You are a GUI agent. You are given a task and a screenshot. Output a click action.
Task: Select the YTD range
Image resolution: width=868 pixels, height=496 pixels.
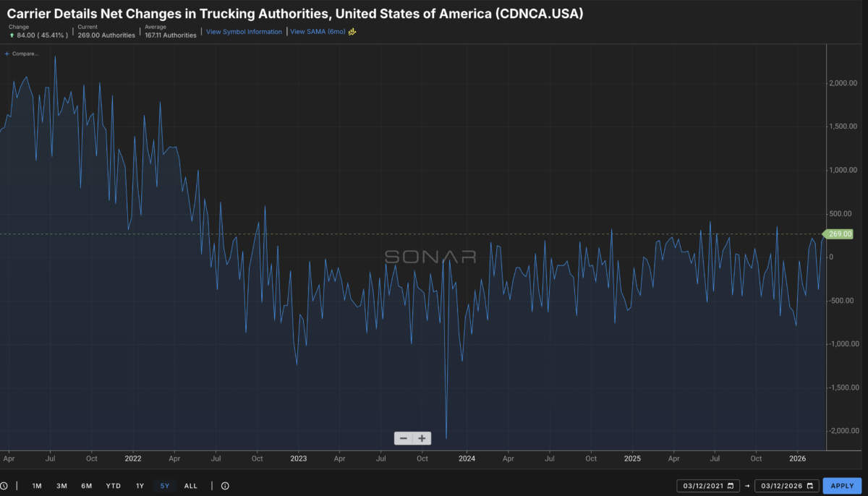coord(113,486)
